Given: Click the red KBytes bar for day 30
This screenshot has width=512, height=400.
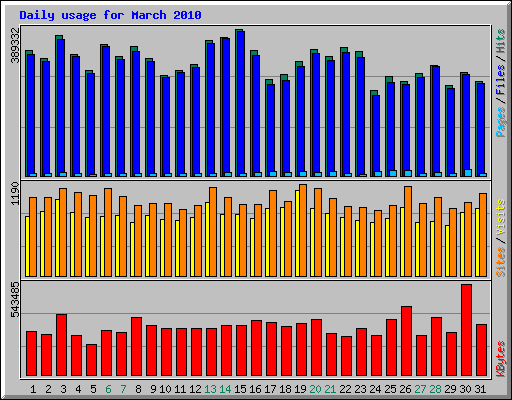Looking at the screenshot, I should [466, 330].
